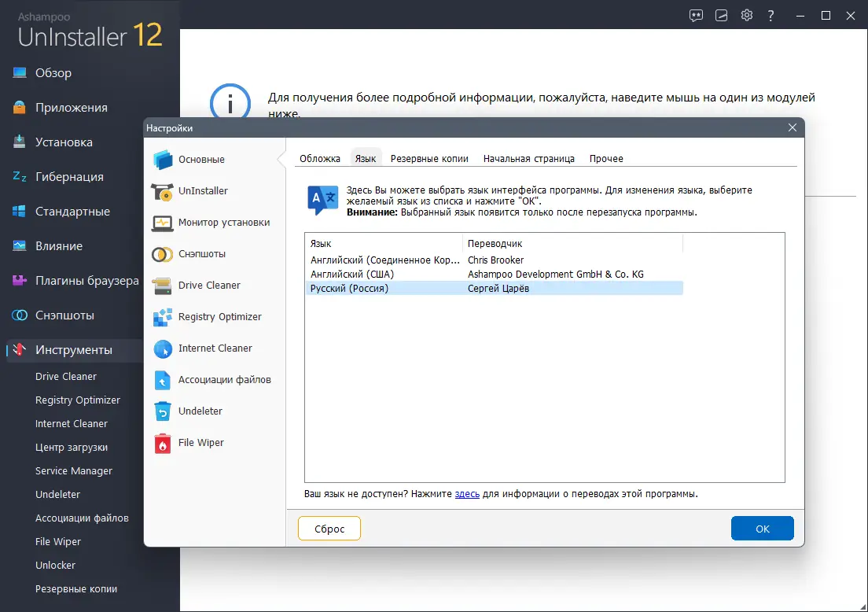Click the Установка download icon

tap(20, 142)
